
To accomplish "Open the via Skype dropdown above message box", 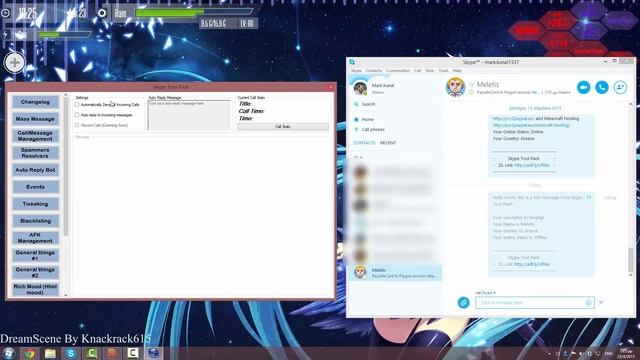I will click(485, 293).
